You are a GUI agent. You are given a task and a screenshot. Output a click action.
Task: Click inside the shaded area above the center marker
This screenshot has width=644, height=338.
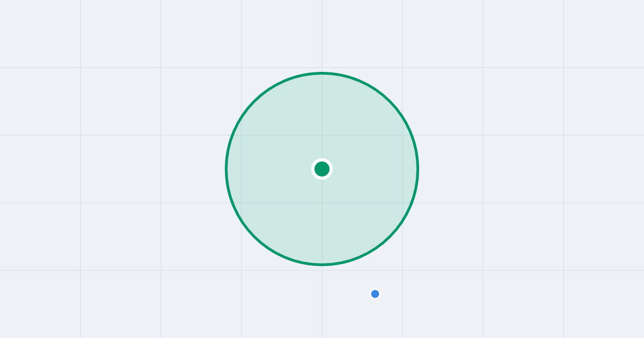click(x=322, y=115)
